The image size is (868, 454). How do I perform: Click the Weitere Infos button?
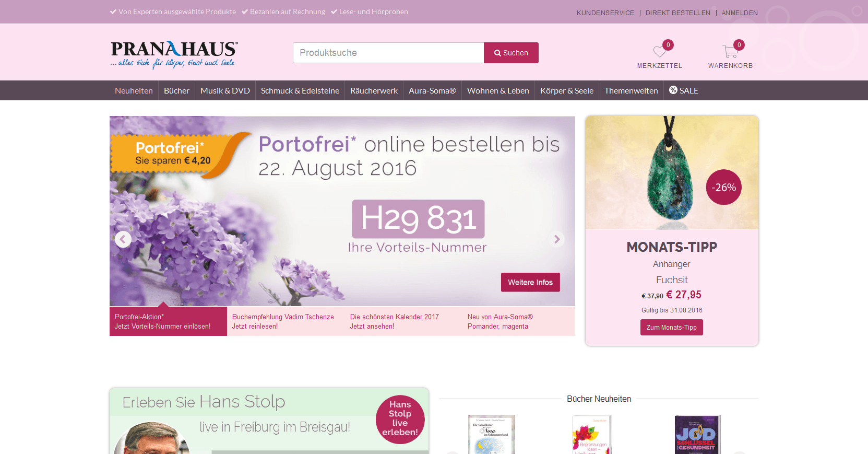click(x=530, y=282)
